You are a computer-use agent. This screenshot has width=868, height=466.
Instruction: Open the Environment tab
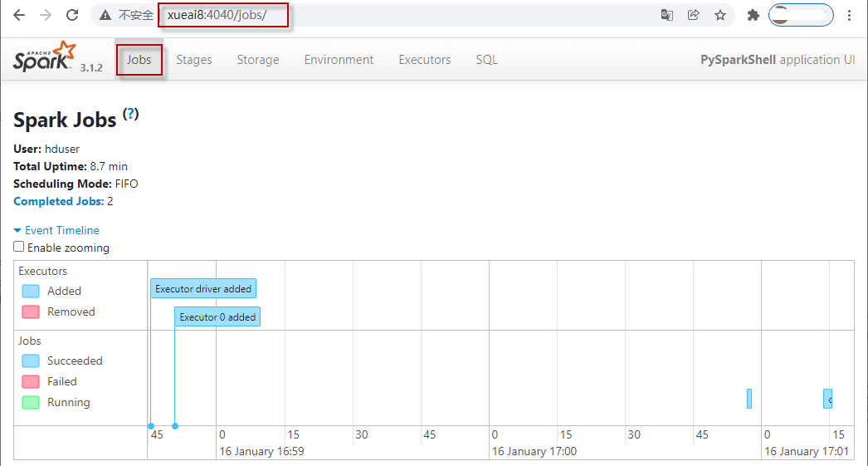tap(339, 60)
